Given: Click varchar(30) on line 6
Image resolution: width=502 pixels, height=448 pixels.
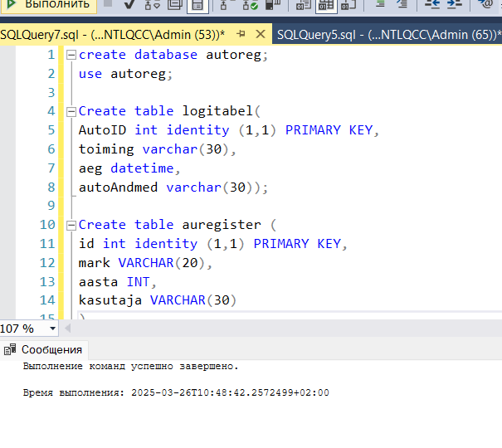Looking at the screenshot, I should pos(186,149).
